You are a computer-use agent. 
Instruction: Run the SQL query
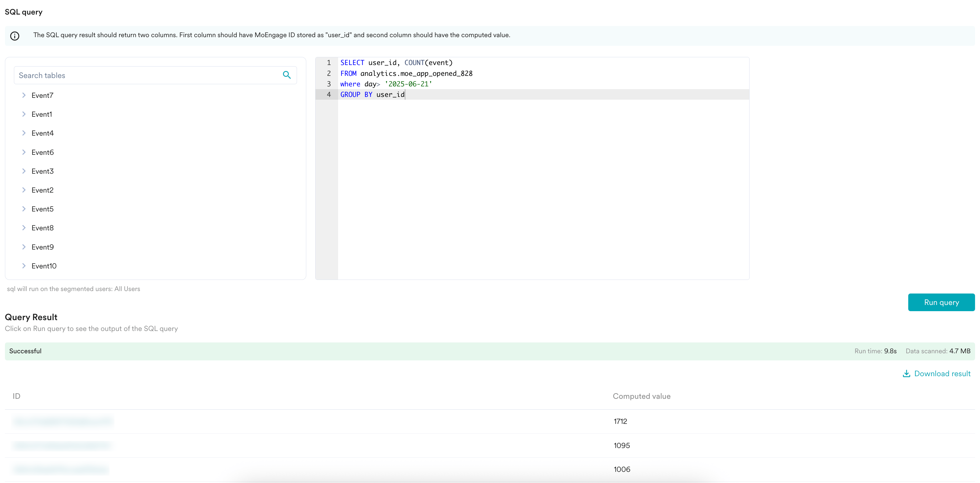941,302
